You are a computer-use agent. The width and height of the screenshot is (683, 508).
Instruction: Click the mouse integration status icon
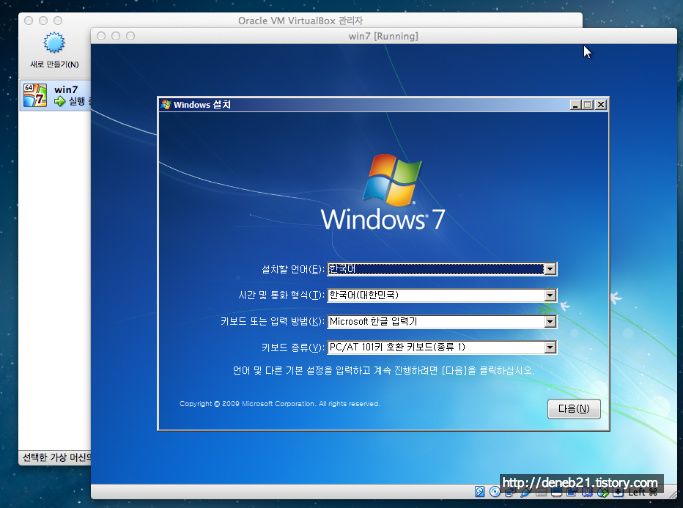tap(603, 492)
